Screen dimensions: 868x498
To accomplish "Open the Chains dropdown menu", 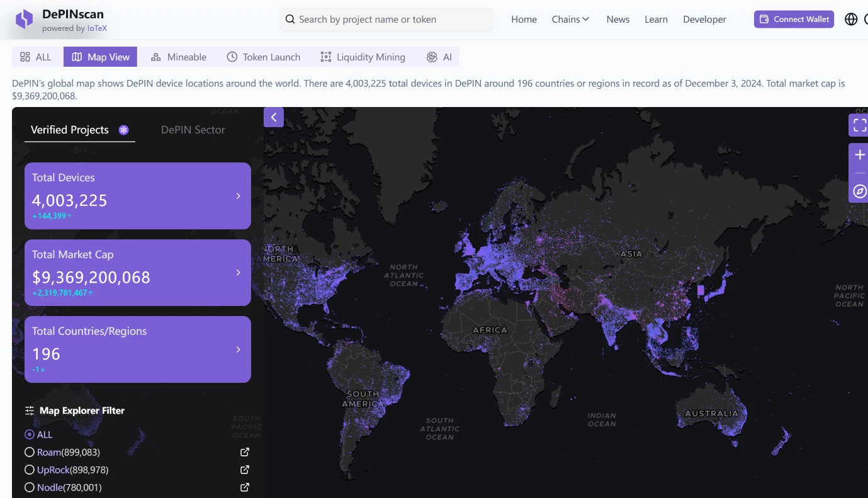I will (x=570, y=20).
